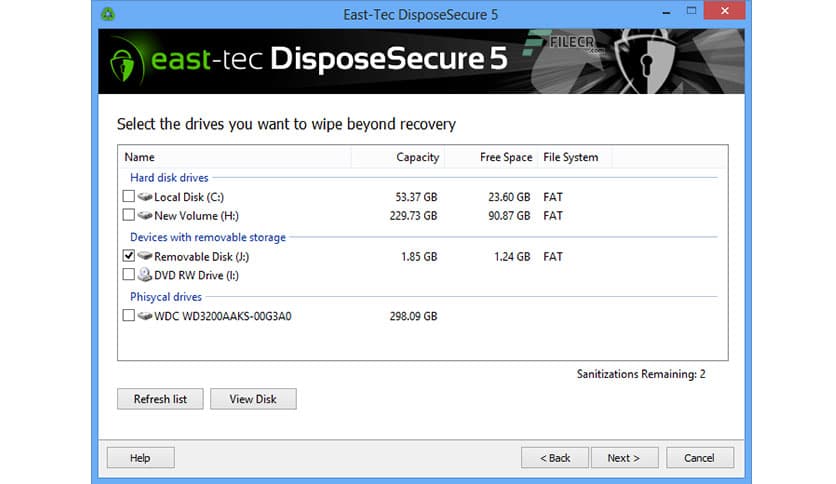The height and width of the screenshot is (484, 836).
Task: Click the FAT cell for New Volume (H:)
Action: [553, 216]
